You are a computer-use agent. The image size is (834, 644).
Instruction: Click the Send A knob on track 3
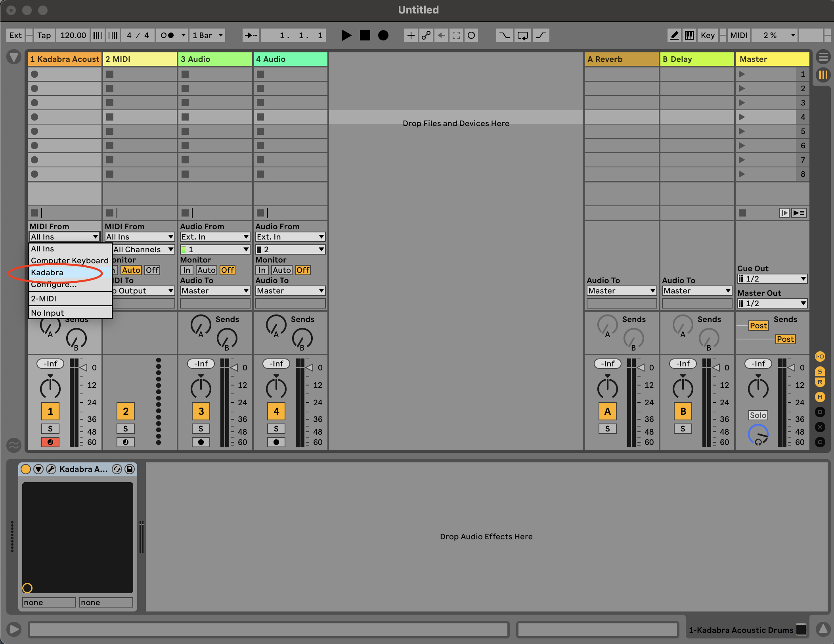point(201,326)
